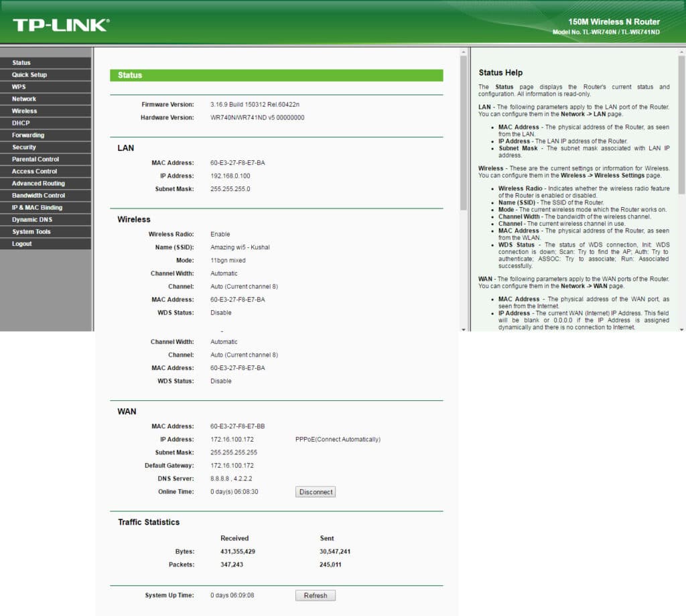Go to Wireless settings in sidebar
This screenshot has width=686, height=616.
(x=46, y=111)
